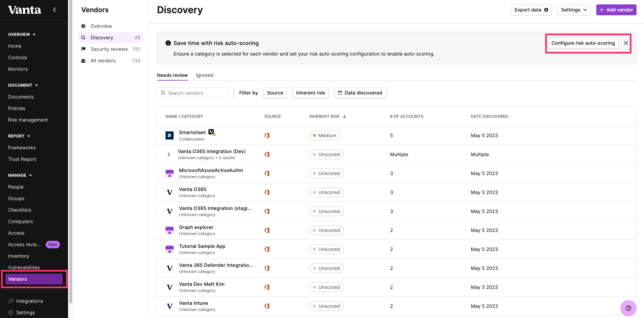Screen dimensions: 644x318
Task: Click the Office source icon in Tutorial Sample App row
Action: [x=267, y=249]
